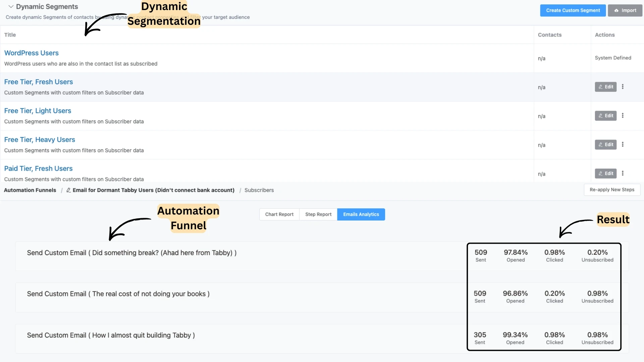This screenshot has width=644, height=362.
Task: Open the three-dot menu for Free Tier, Heavy Users
Action: coord(623,144)
